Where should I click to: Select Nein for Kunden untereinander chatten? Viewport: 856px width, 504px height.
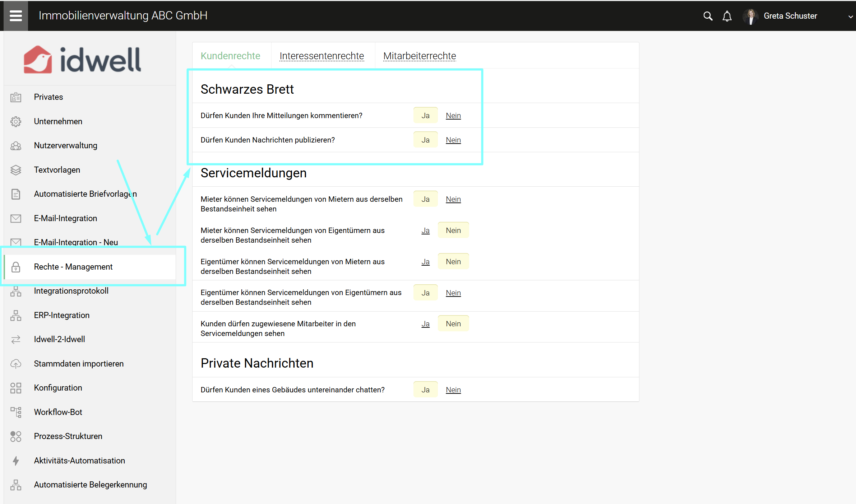[x=453, y=390]
